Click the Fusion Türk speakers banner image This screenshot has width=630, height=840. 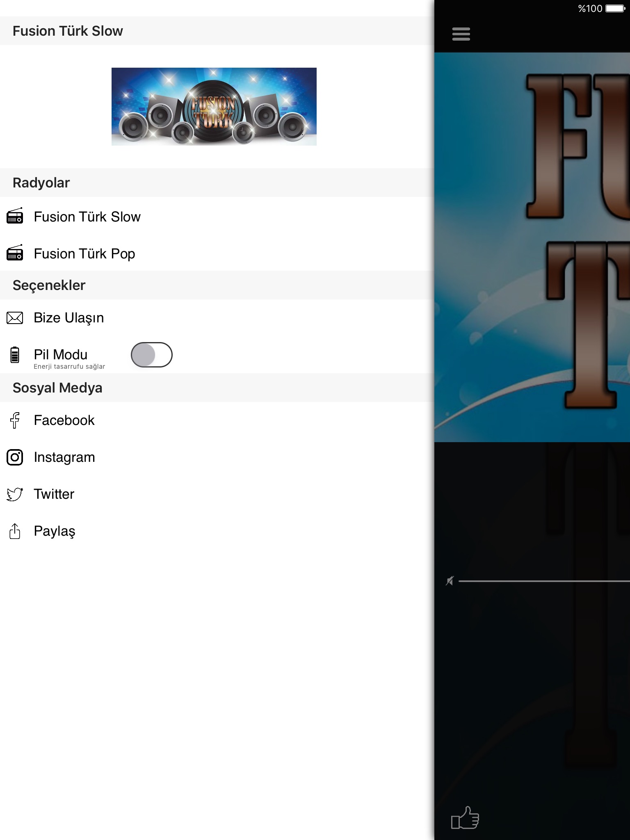[214, 107]
